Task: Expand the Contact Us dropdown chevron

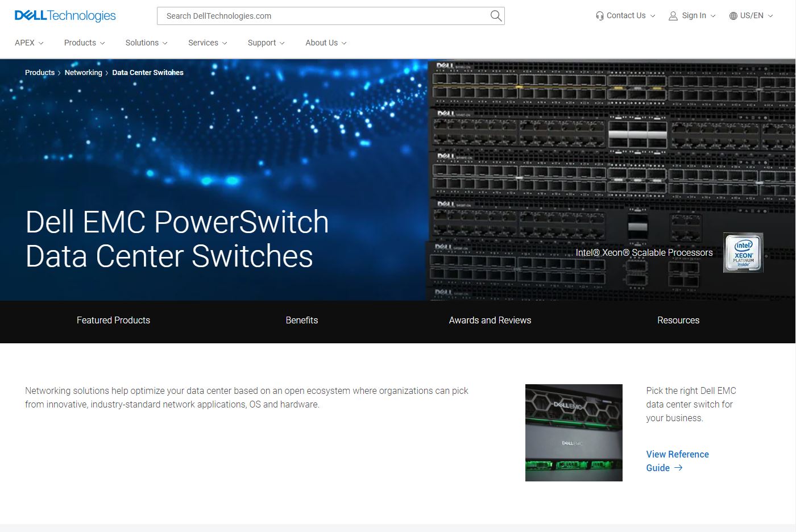Action: coord(653,16)
